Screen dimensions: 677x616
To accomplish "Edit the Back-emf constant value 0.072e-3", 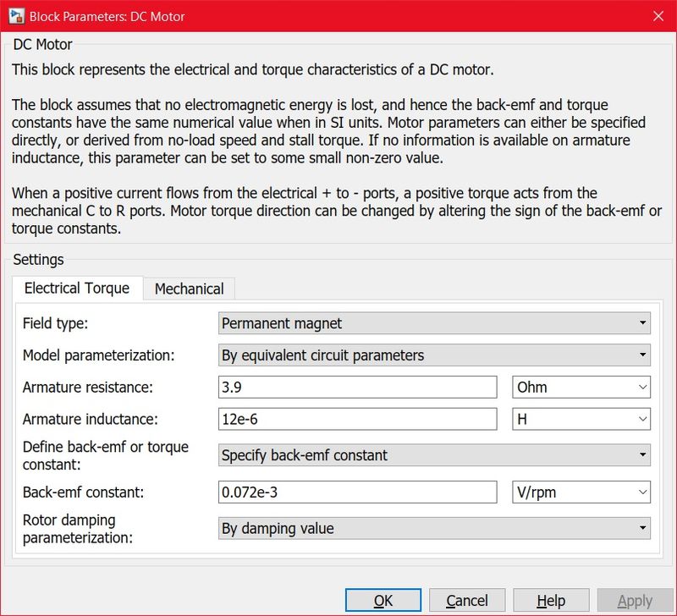I will click(x=355, y=492).
